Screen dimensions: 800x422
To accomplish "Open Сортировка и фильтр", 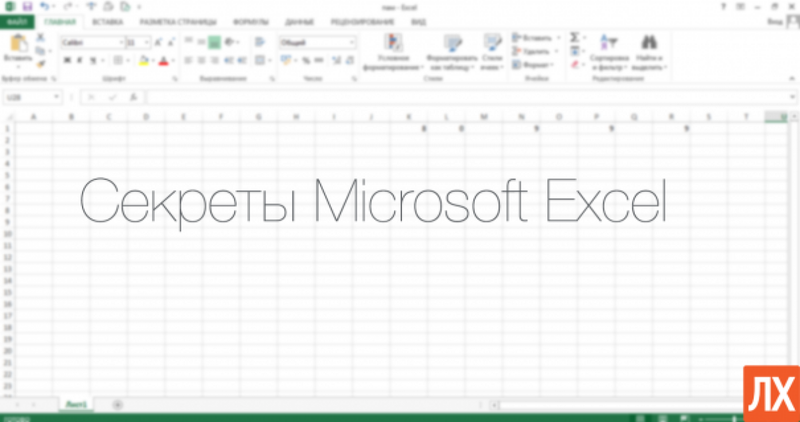I will [x=610, y=53].
